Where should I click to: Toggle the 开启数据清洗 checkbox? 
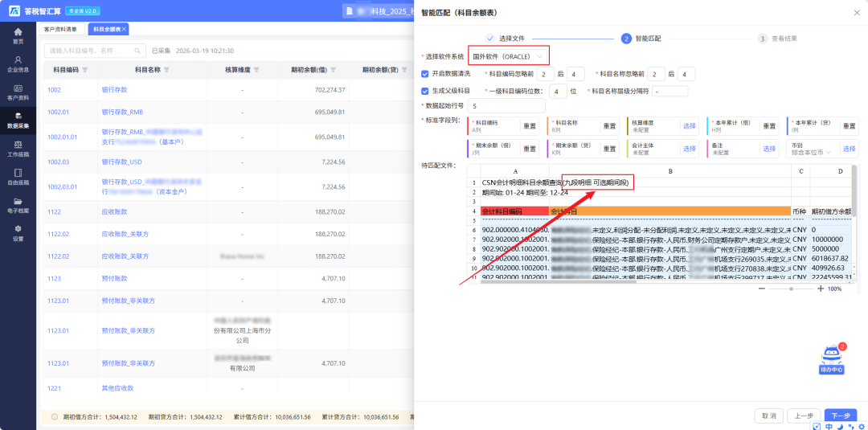click(425, 74)
